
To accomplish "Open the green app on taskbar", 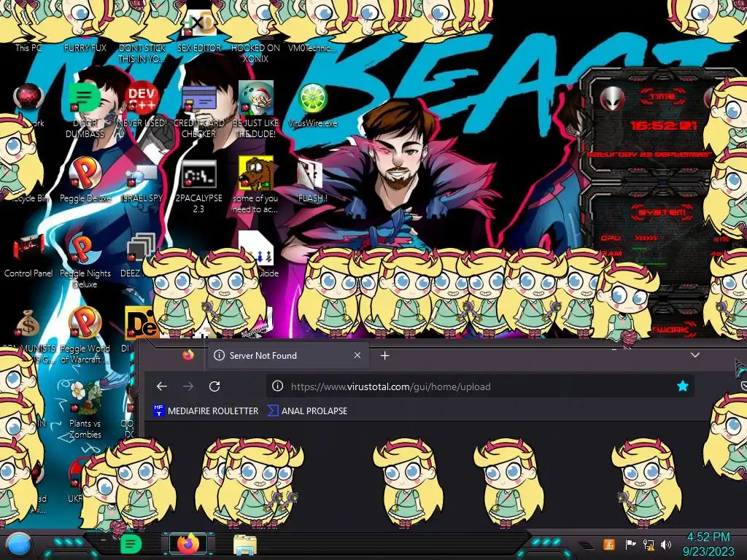I will 131,544.
